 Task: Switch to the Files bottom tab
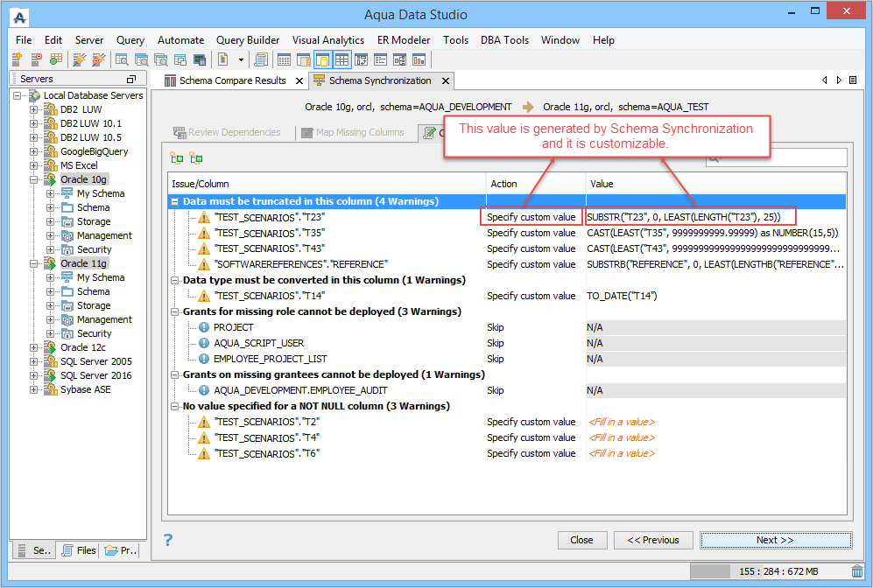tap(80, 550)
